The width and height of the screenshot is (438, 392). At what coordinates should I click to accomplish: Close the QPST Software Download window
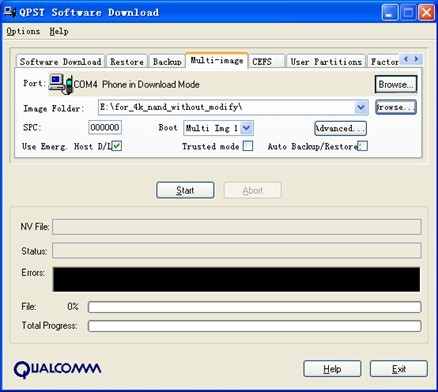pos(426,13)
